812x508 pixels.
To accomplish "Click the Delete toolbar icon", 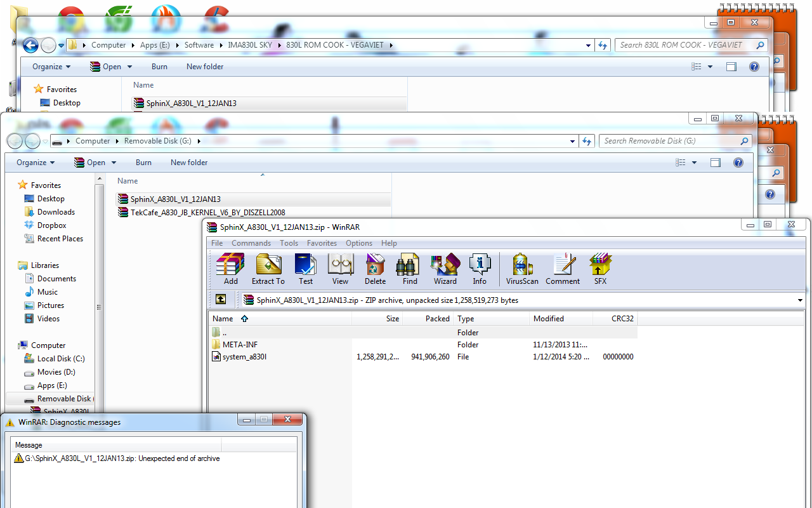I will pyautogui.click(x=375, y=269).
